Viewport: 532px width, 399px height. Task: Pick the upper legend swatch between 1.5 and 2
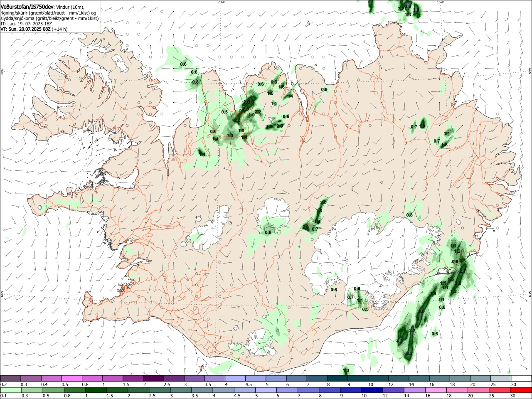133,378
